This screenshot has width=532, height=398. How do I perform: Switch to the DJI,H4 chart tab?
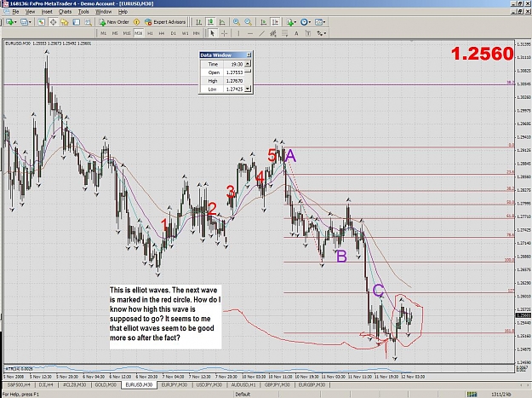[x=46, y=384]
